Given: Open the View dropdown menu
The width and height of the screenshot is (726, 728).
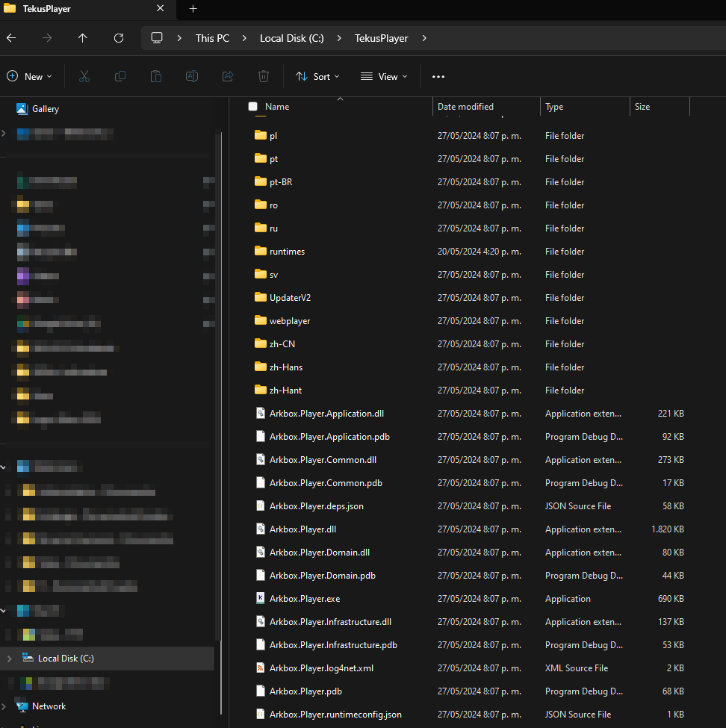Looking at the screenshot, I should (x=384, y=76).
